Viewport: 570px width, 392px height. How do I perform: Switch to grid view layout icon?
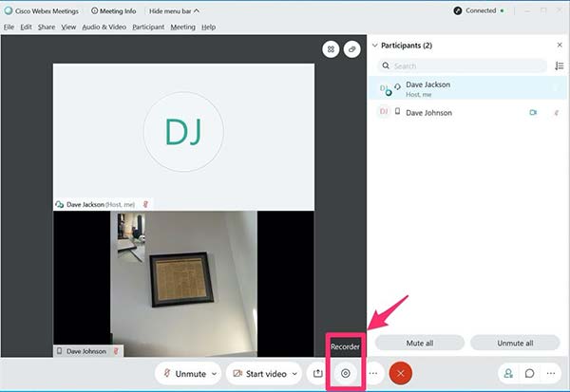tap(331, 49)
